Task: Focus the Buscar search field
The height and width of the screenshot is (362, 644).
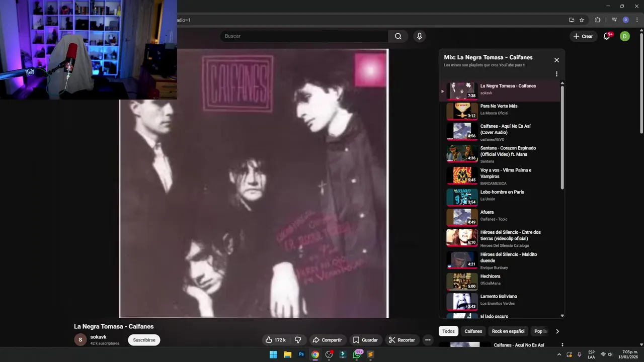Action: click(304, 36)
